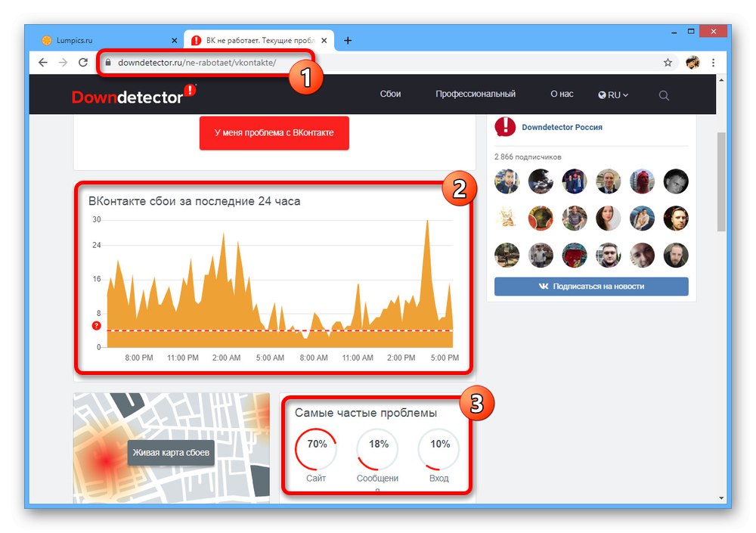Close the 'ВК не работает' tab
The image size is (756, 533).
click(x=324, y=41)
